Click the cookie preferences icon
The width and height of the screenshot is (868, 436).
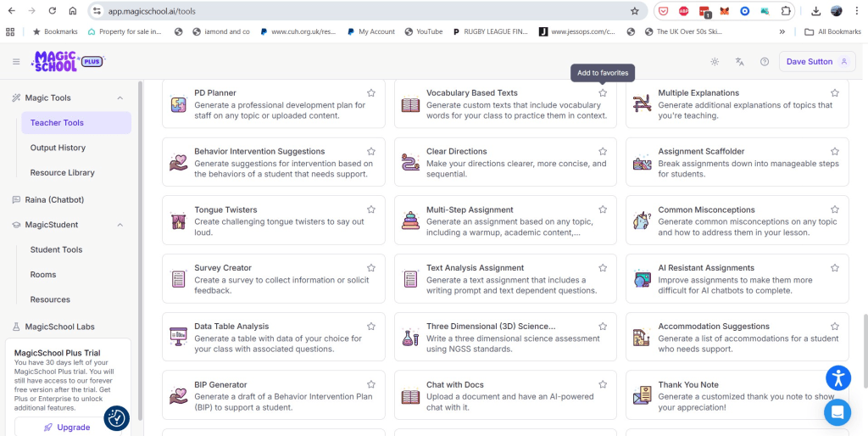point(116,418)
